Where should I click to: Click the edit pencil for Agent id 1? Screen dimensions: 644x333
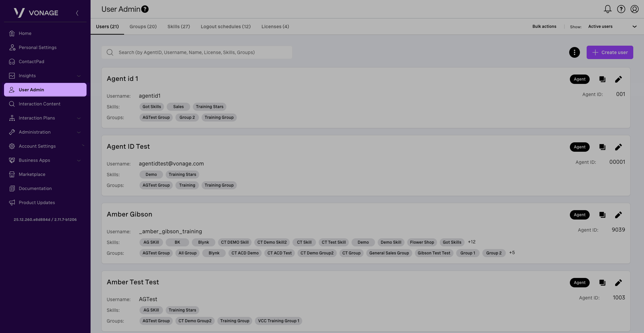pos(618,79)
